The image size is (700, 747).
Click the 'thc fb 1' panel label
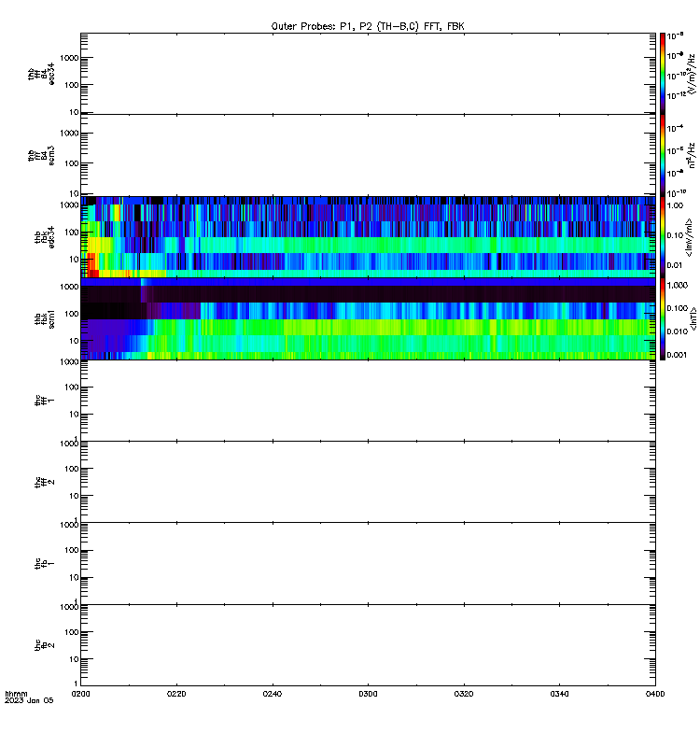(x=45, y=564)
